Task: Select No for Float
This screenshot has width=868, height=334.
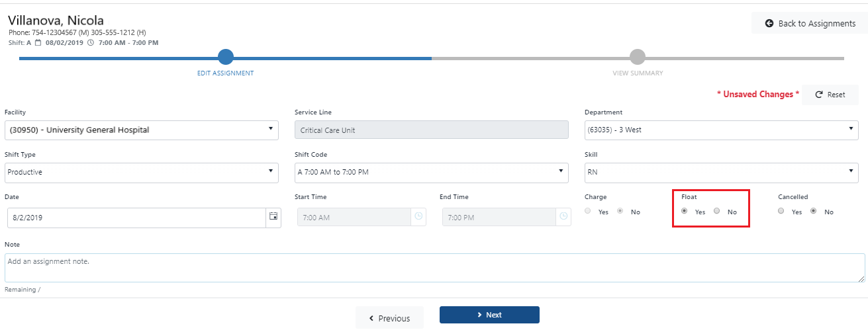Action: pyautogui.click(x=716, y=211)
